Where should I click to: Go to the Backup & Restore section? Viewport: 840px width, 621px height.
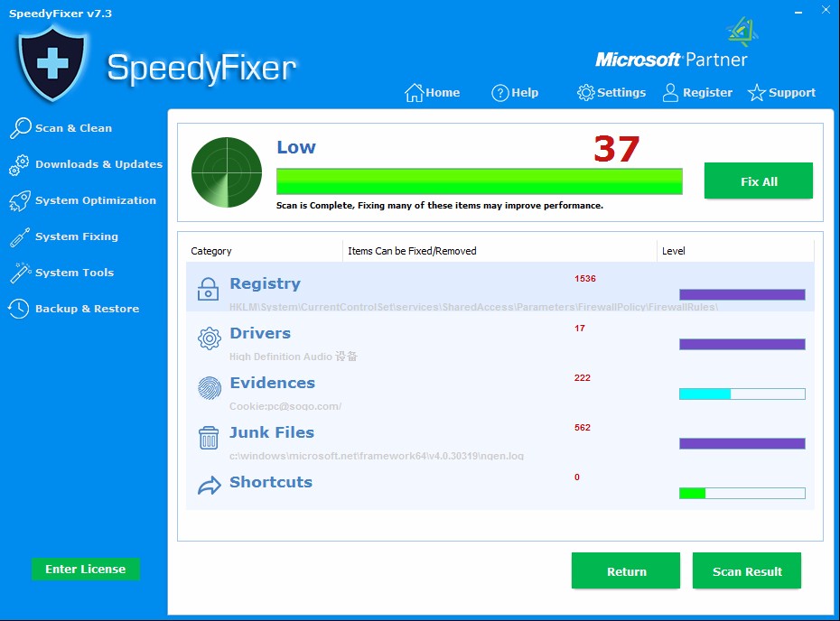[73, 309]
